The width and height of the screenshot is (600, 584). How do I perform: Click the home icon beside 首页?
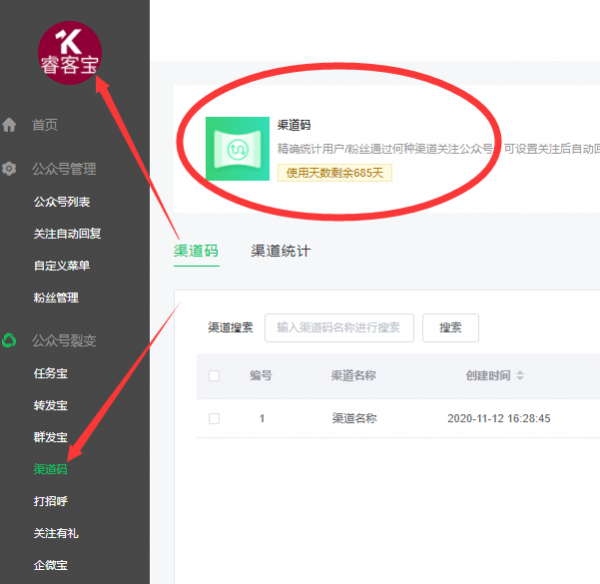tap(10, 125)
